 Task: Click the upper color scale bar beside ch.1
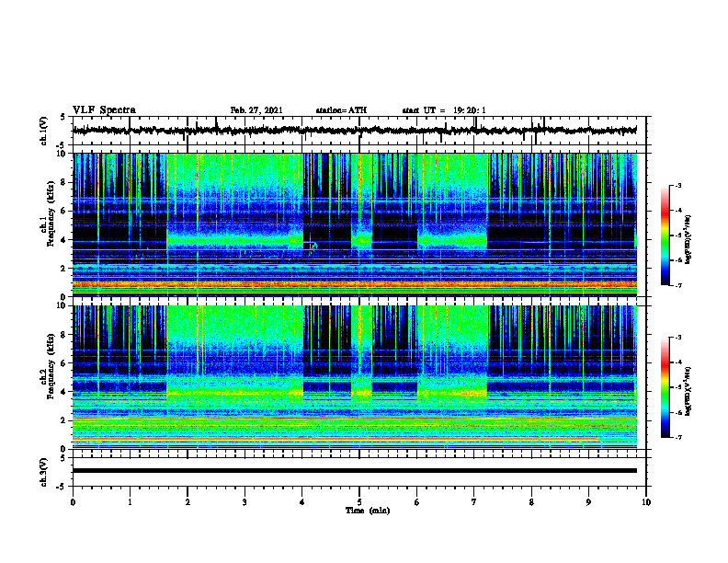coord(665,236)
